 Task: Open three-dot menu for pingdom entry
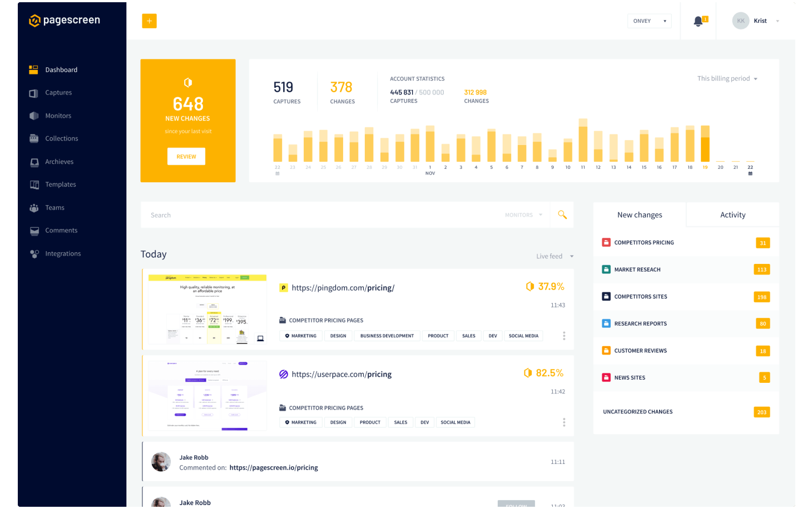tap(564, 336)
